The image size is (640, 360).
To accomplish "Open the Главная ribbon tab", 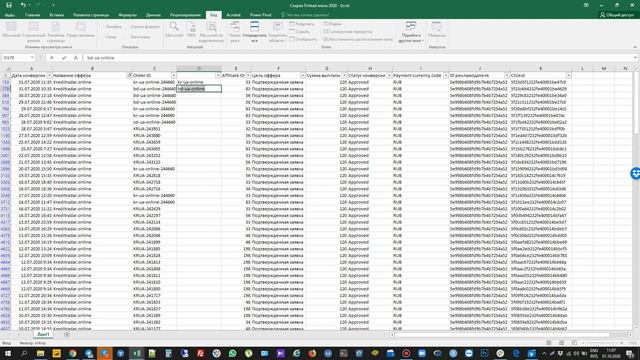I will (32, 15).
